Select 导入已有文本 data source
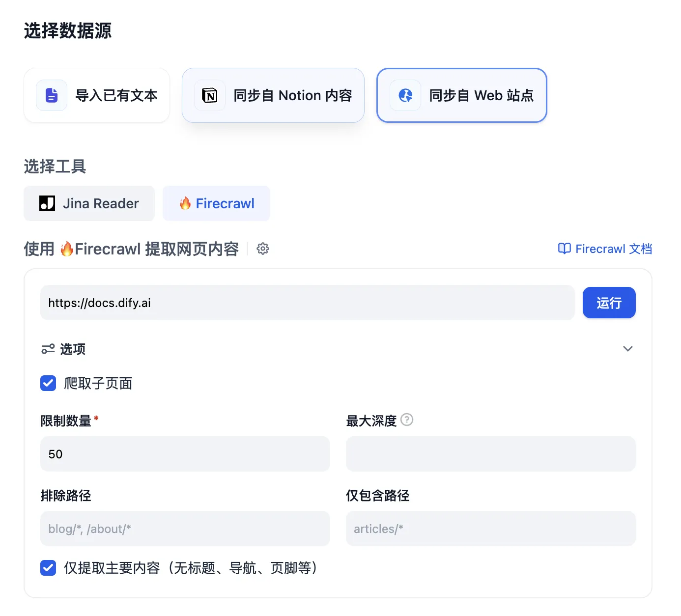The height and width of the screenshot is (616, 681). click(x=97, y=95)
